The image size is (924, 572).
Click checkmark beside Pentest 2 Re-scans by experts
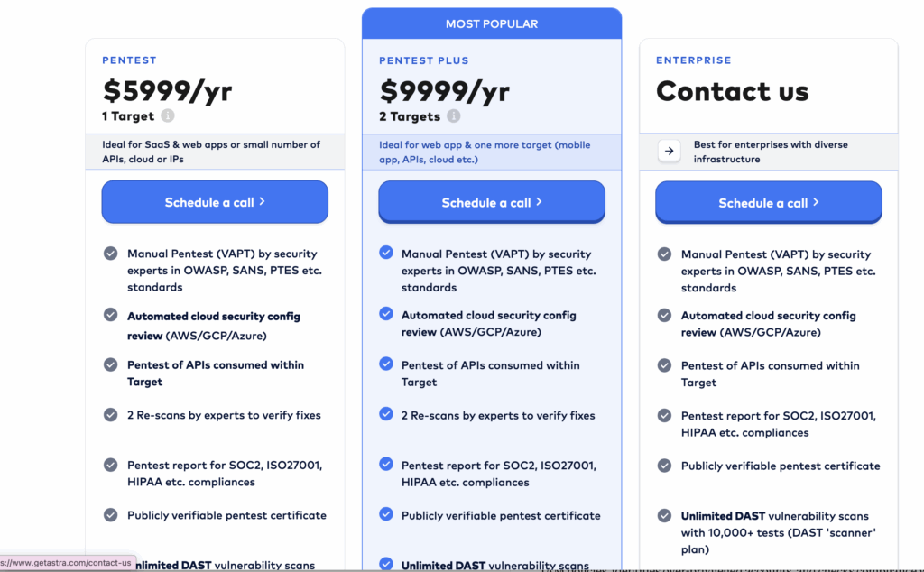(111, 414)
